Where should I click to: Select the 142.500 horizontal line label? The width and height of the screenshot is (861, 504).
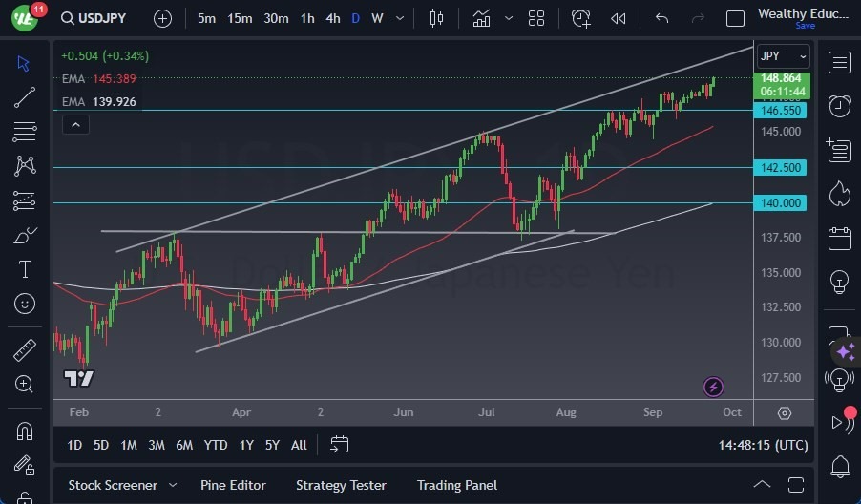point(780,167)
